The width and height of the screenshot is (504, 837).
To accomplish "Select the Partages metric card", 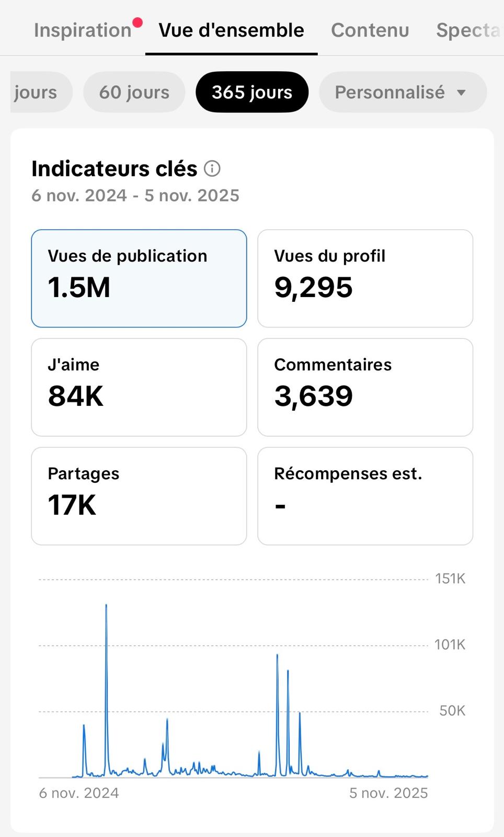I will pyautogui.click(x=139, y=496).
